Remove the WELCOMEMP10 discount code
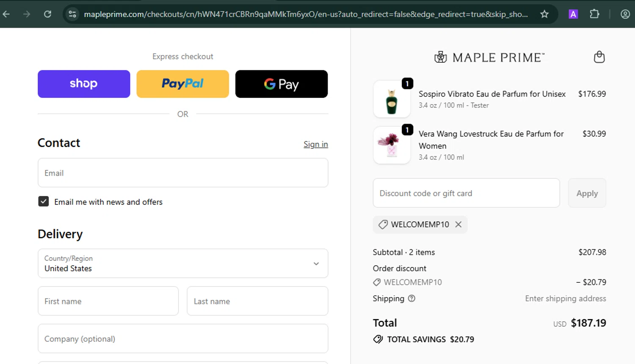 coord(458,224)
